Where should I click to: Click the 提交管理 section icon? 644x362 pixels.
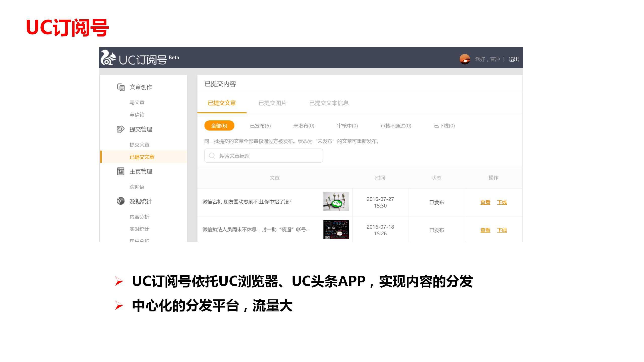tap(120, 129)
